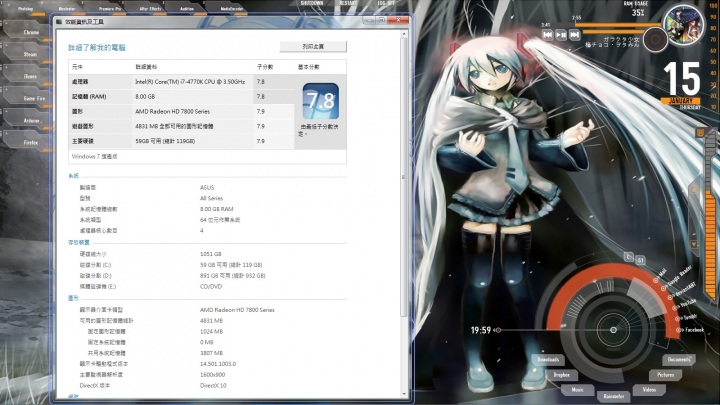Open the Mail link on the dial widget
Viewport: 720px width, 405px height.
[660, 276]
